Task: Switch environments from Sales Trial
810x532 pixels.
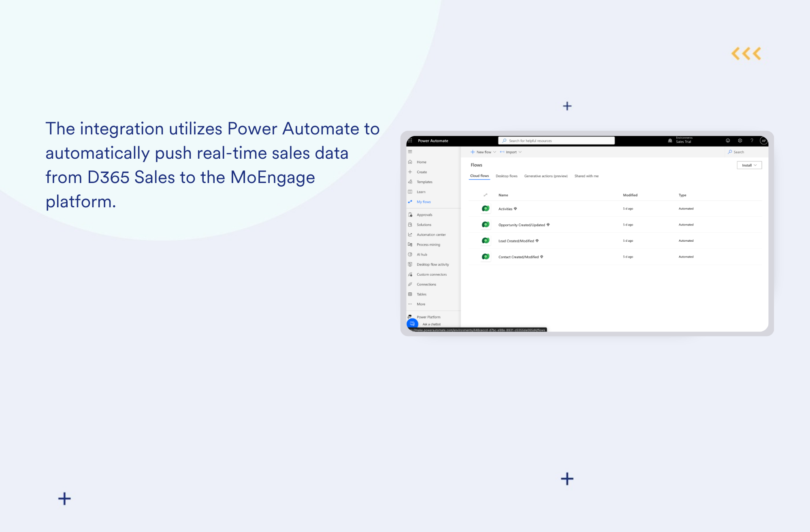Action: point(683,140)
